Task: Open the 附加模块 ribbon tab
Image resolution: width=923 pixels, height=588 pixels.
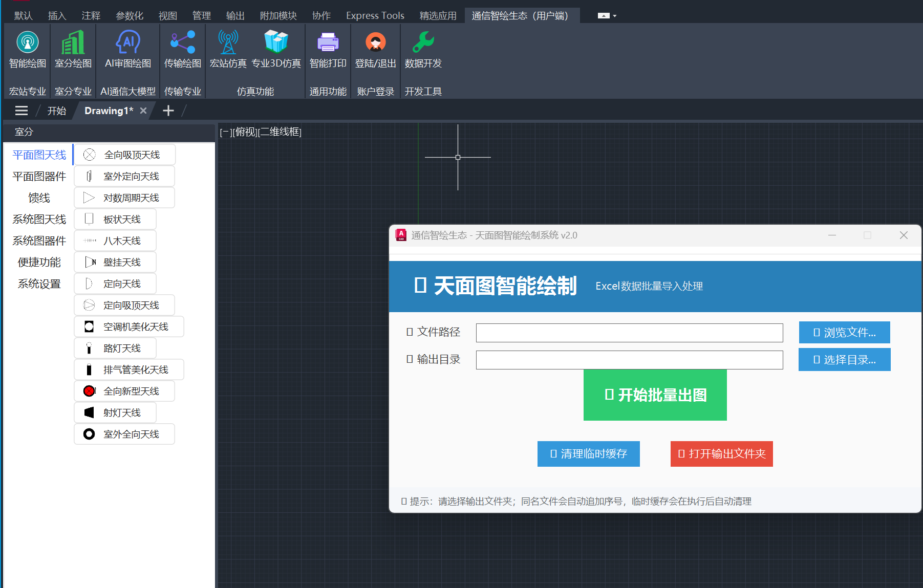Action: click(x=278, y=16)
